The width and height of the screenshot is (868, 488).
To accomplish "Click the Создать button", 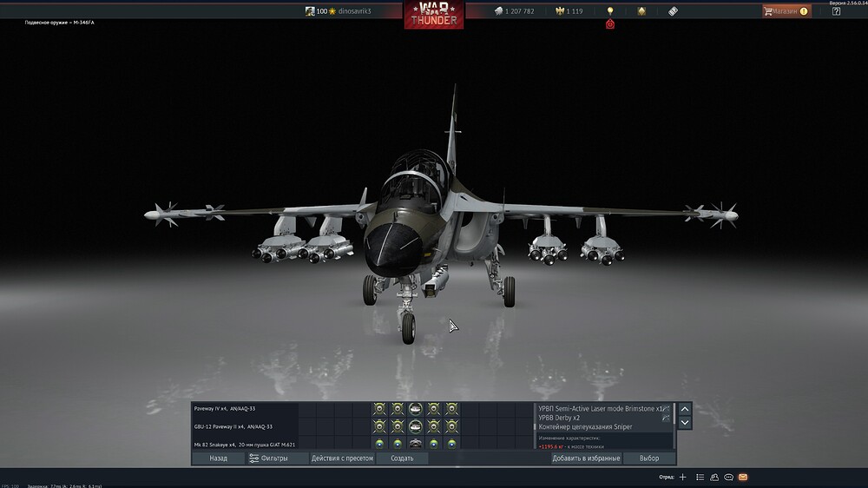I will (x=403, y=458).
